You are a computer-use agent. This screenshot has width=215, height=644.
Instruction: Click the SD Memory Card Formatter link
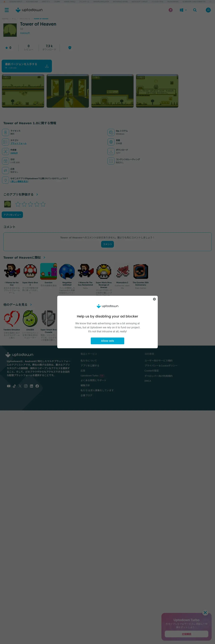[194, 2]
